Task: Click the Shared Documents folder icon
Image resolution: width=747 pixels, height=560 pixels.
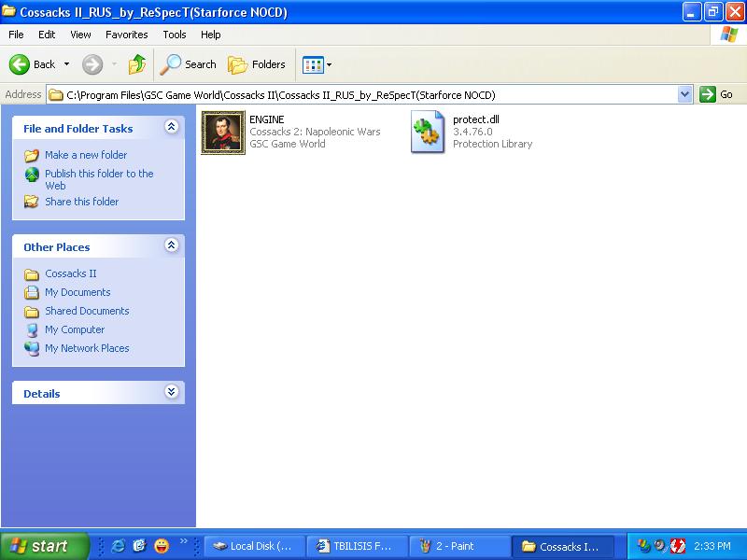Action: click(32, 312)
